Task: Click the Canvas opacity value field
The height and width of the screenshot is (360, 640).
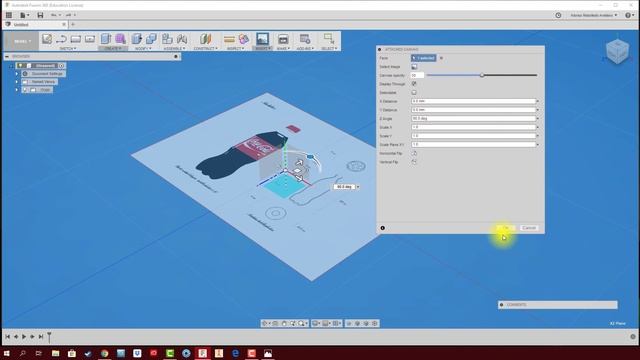Action: pos(417,76)
